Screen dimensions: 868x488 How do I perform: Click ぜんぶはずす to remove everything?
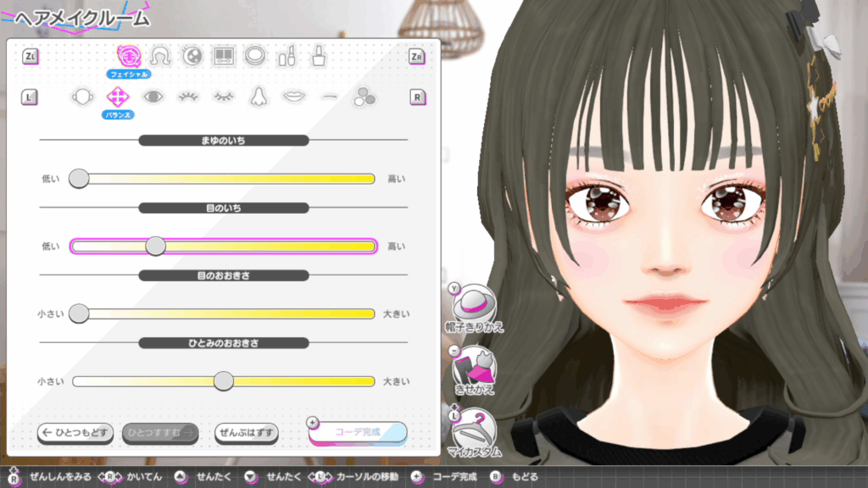click(x=247, y=433)
